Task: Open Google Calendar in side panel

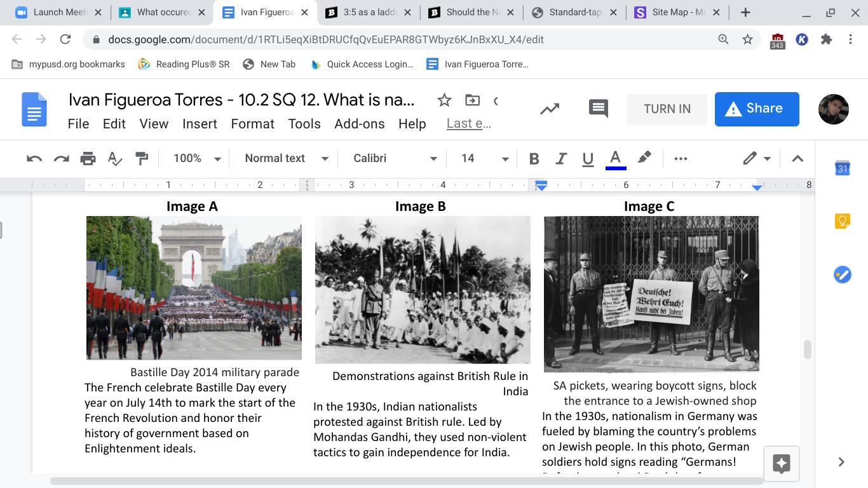Action: (x=842, y=168)
